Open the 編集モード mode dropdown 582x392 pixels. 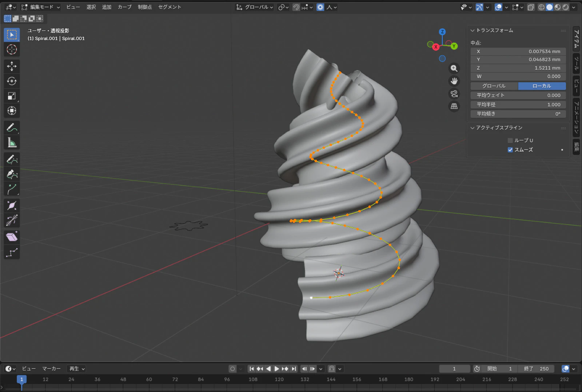pyautogui.click(x=41, y=7)
